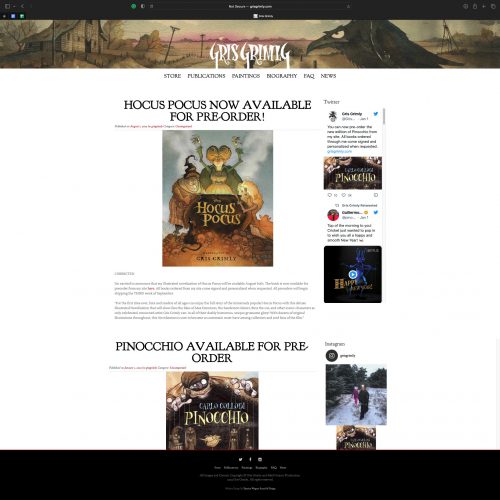Screen dimensions: 500x500
Task: Click Twitter bird icon on Guillermo retweet
Action: click(x=376, y=212)
